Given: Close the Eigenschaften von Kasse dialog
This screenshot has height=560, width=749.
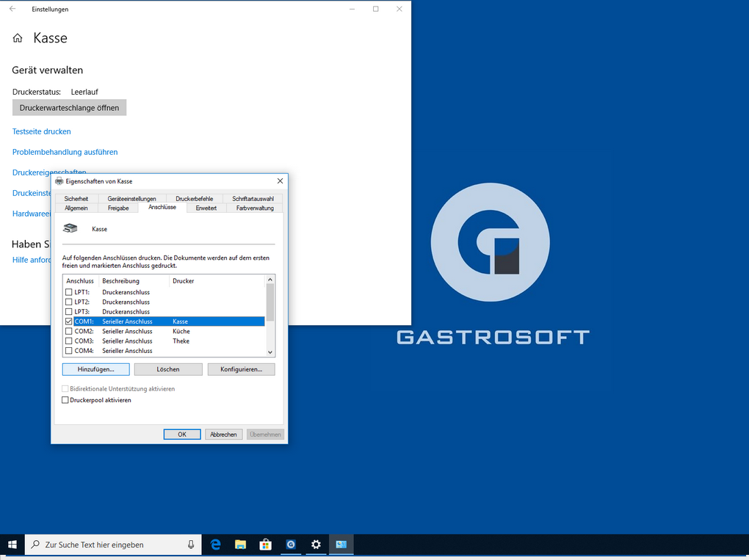Looking at the screenshot, I should 280,181.
